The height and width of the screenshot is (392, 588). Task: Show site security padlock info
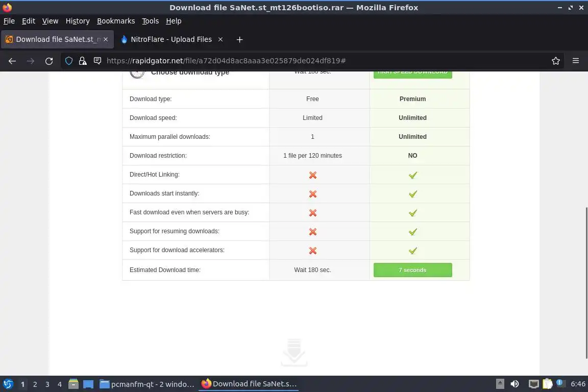click(83, 61)
